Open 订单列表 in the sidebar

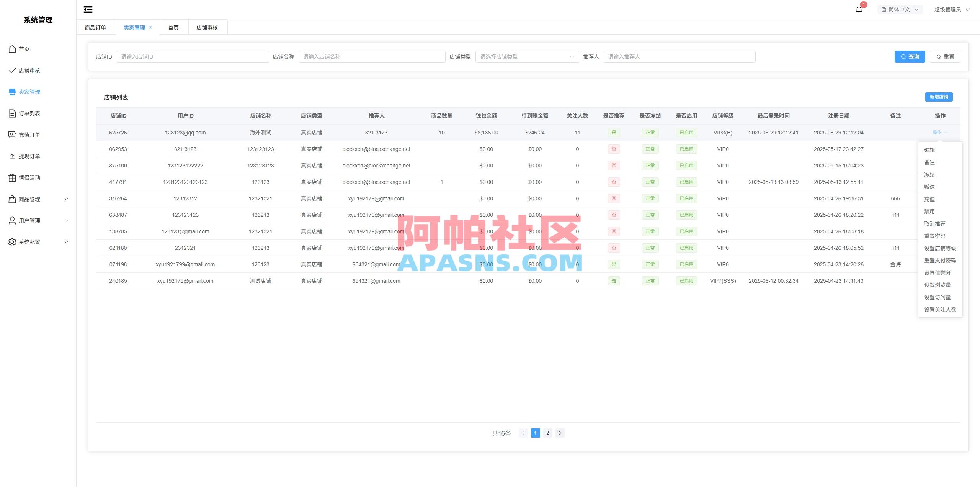[x=28, y=113]
